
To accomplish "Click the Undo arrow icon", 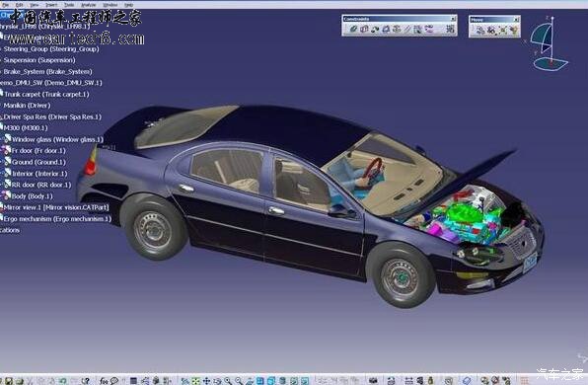I will pos(63,381).
